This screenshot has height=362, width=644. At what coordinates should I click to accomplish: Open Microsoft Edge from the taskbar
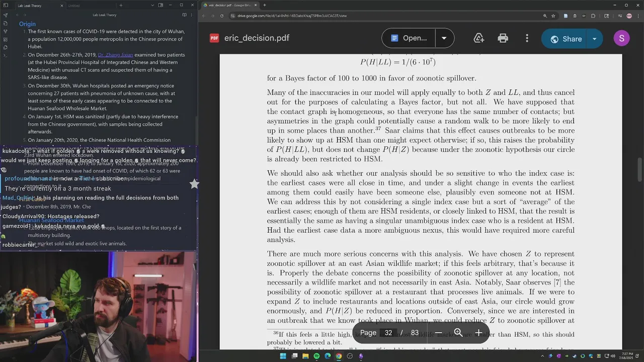pos(328,356)
